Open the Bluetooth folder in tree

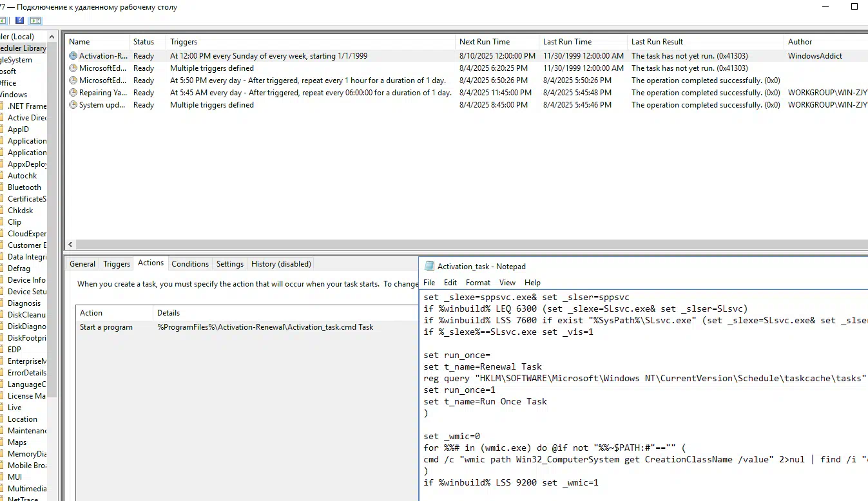[x=24, y=187]
